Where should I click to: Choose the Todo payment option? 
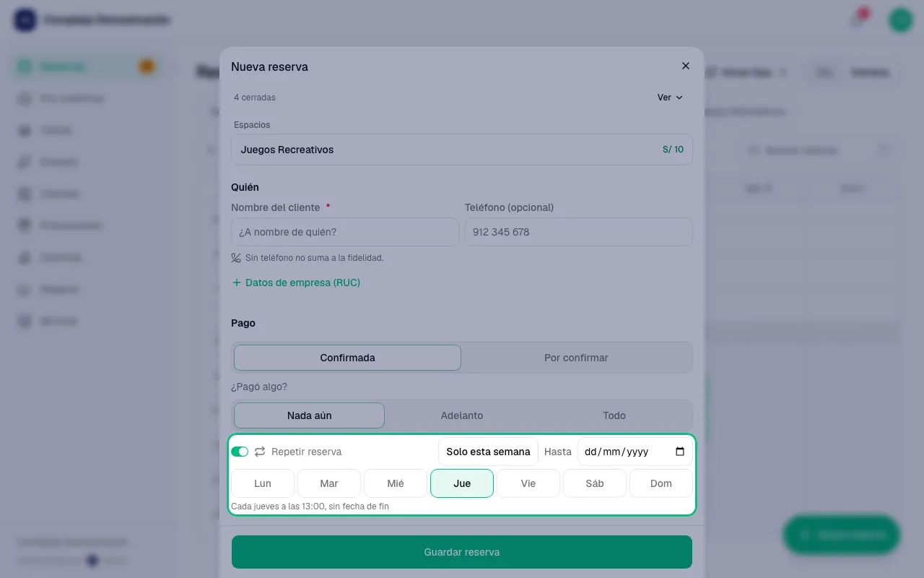[614, 415]
